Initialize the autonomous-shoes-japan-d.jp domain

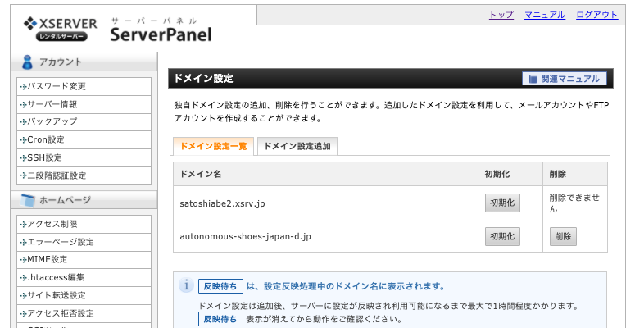point(502,236)
